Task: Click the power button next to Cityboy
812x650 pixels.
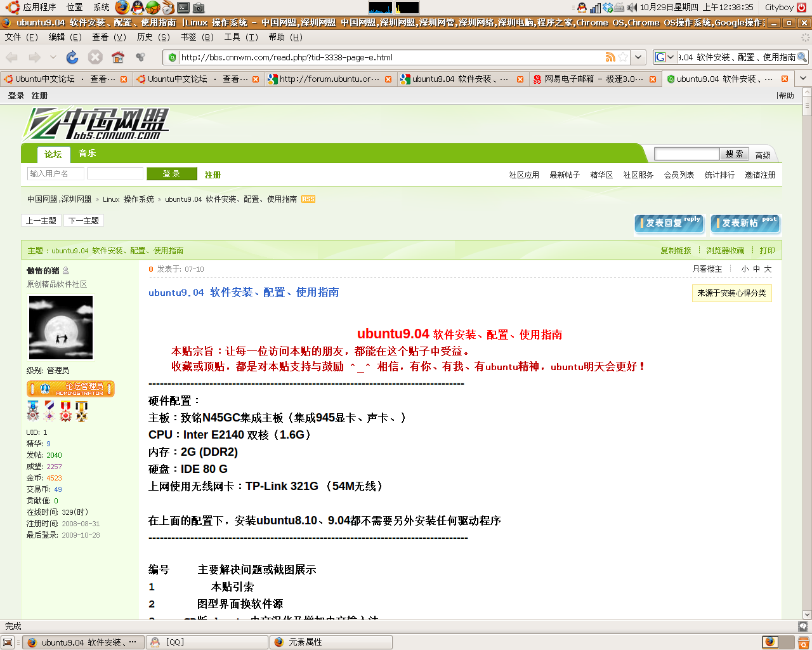Action: (802, 8)
